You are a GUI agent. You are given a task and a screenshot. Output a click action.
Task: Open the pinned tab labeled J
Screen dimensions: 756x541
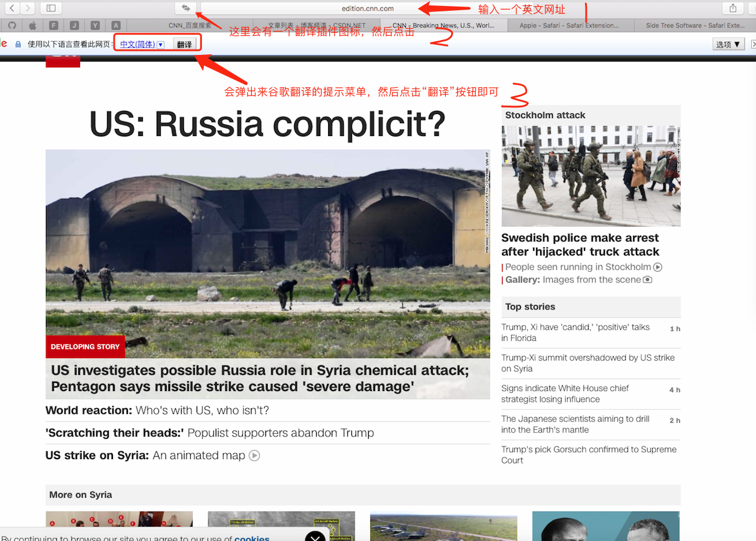(74, 25)
